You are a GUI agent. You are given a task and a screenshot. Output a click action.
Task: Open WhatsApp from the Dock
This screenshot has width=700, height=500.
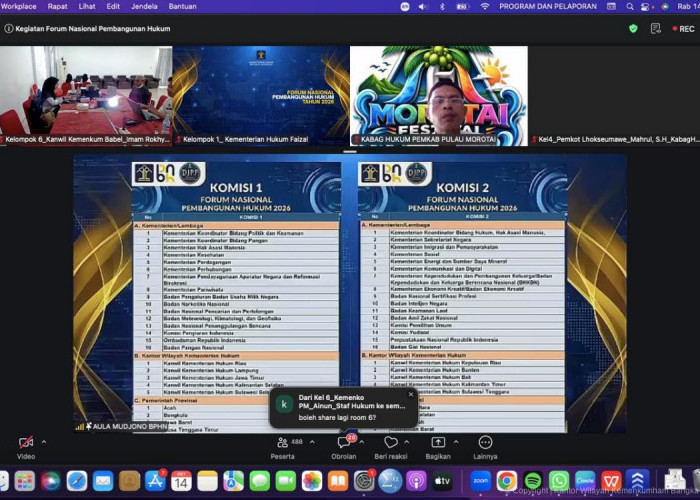559,481
